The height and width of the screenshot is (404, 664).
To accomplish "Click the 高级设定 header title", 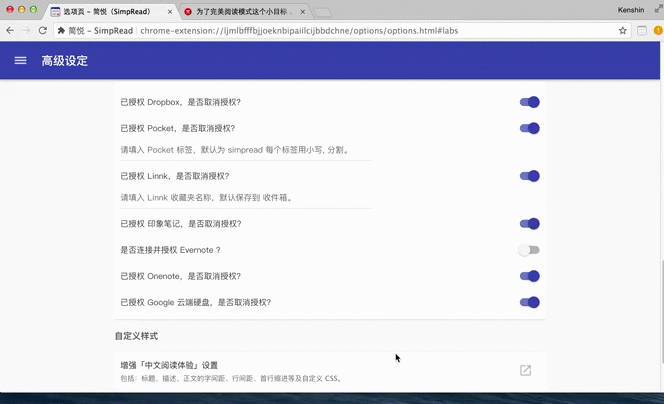I will pos(64,61).
